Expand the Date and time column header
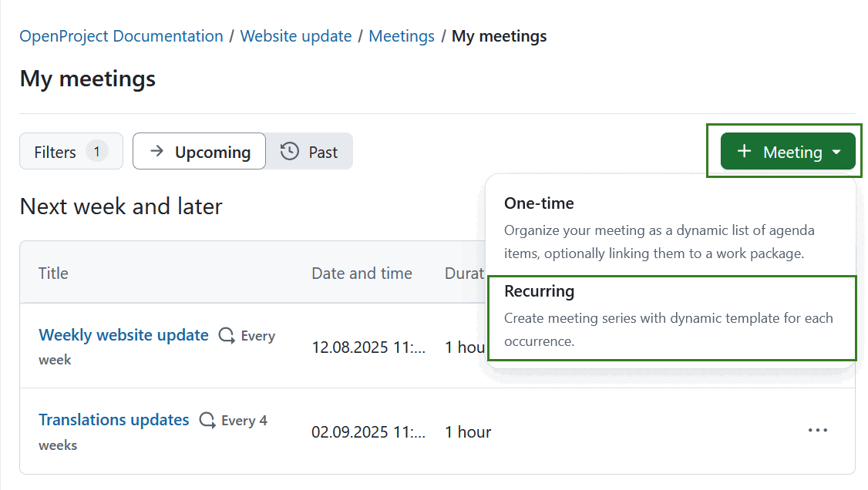The width and height of the screenshot is (868, 490). (362, 273)
